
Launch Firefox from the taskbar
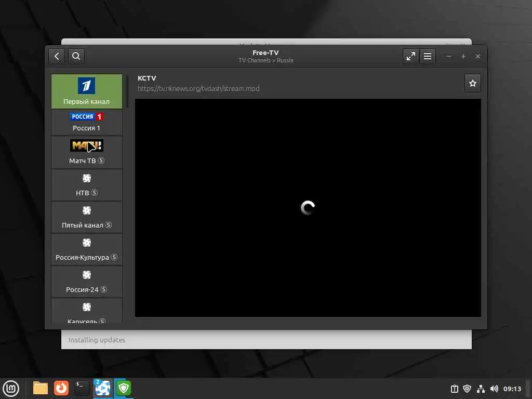[61, 388]
